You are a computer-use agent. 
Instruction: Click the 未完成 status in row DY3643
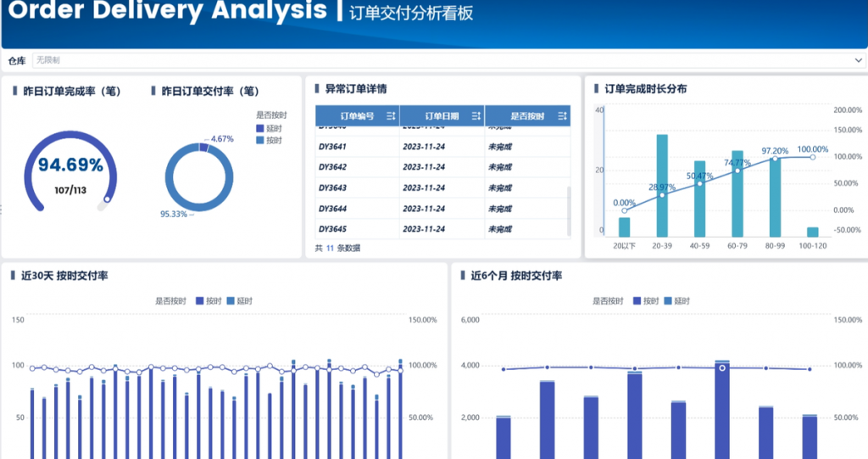click(x=500, y=188)
